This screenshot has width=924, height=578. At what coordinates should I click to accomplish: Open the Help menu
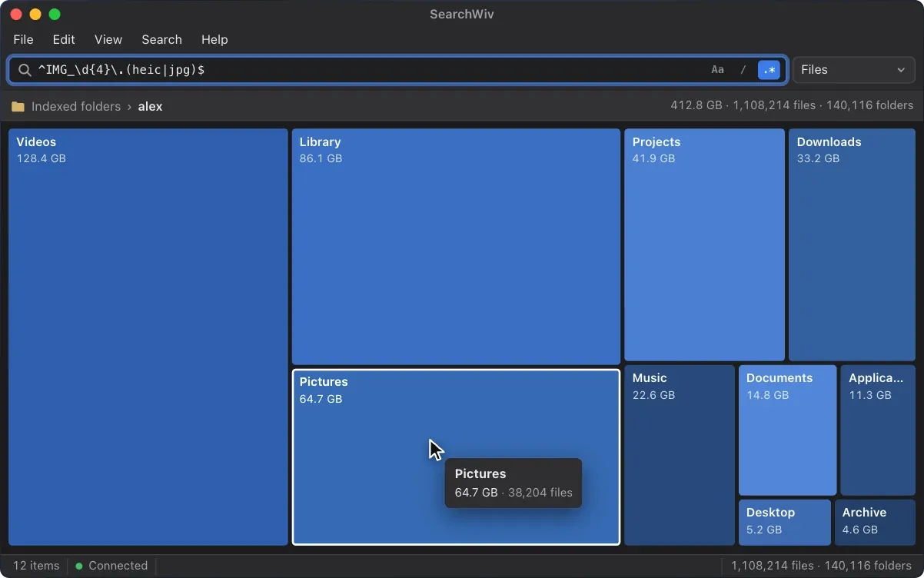point(214,40)
